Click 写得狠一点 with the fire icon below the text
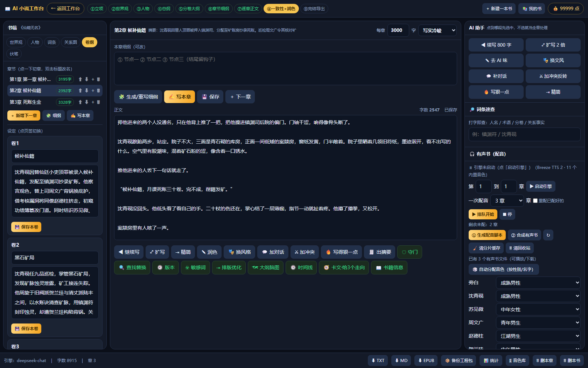The image size is (588, 368). 342,252
